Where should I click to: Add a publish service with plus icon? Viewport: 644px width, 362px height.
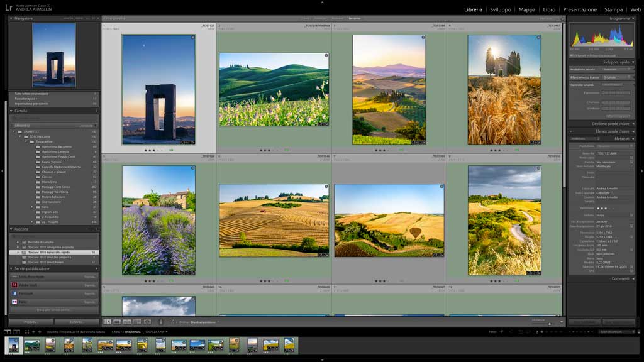coord(96,268)
